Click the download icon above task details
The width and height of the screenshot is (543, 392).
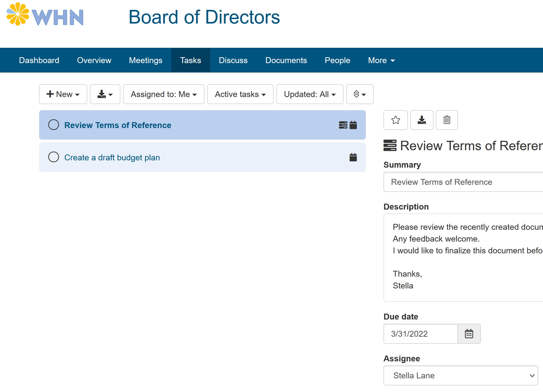(x=421, y=120)
